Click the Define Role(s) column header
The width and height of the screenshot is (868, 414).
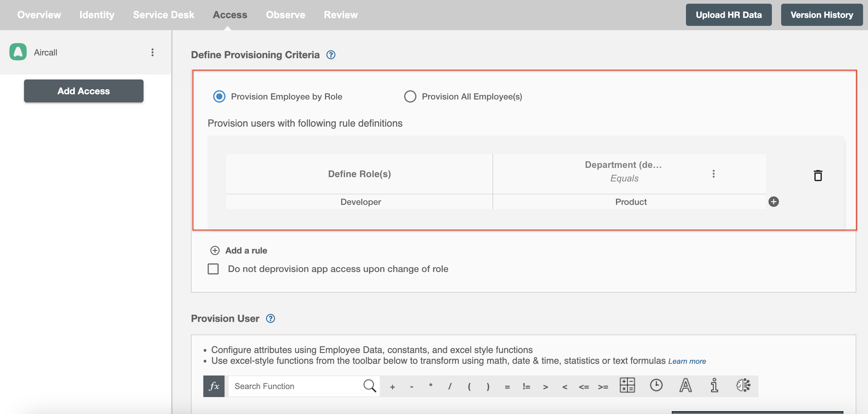point(359,174)
